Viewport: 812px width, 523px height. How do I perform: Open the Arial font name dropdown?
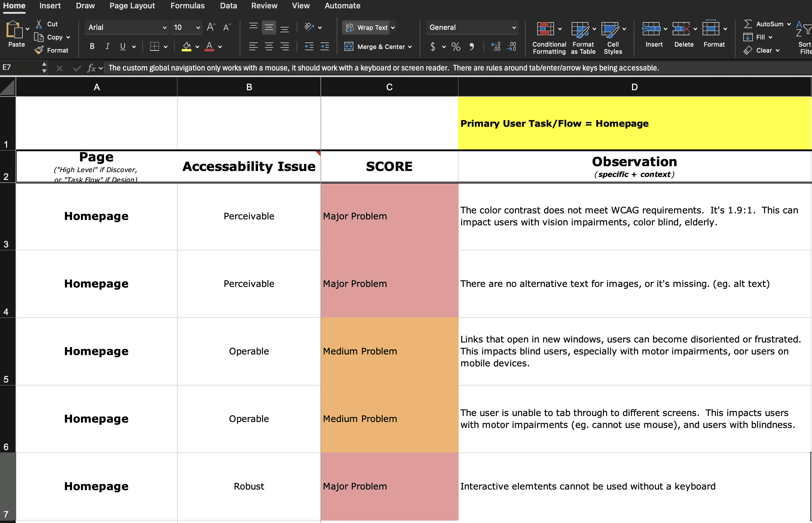tap(164, 27)
